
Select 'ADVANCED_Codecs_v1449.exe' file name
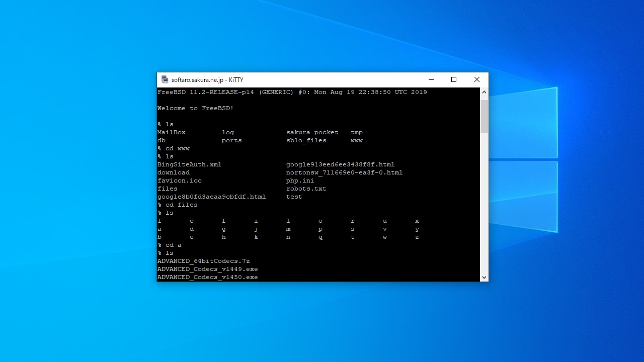208,269
